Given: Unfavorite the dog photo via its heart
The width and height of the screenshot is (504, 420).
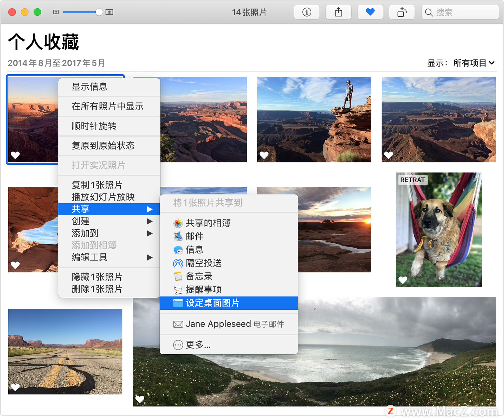Looking at the screenshot, I should (x=403, y=280).
